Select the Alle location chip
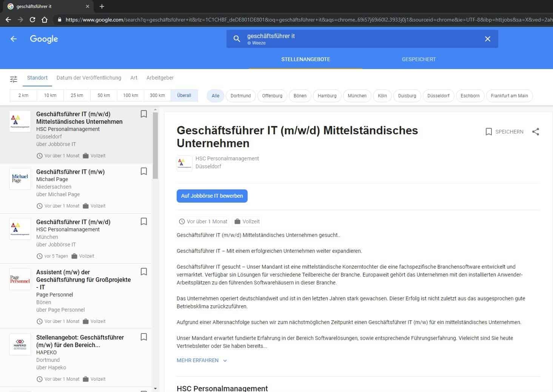The image size is (553, 392). click(216, 96)
